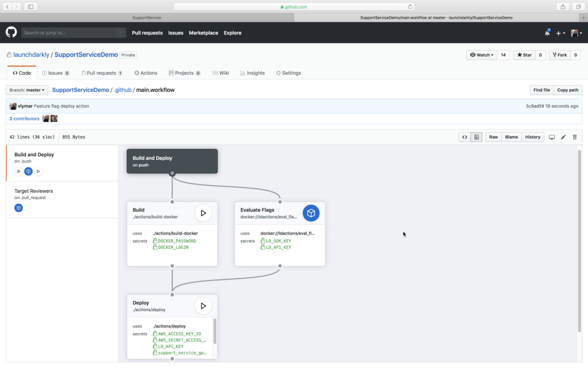Select the source code view icon
Image resolution: width=588 pixels, height=368 pixels.
465,137
